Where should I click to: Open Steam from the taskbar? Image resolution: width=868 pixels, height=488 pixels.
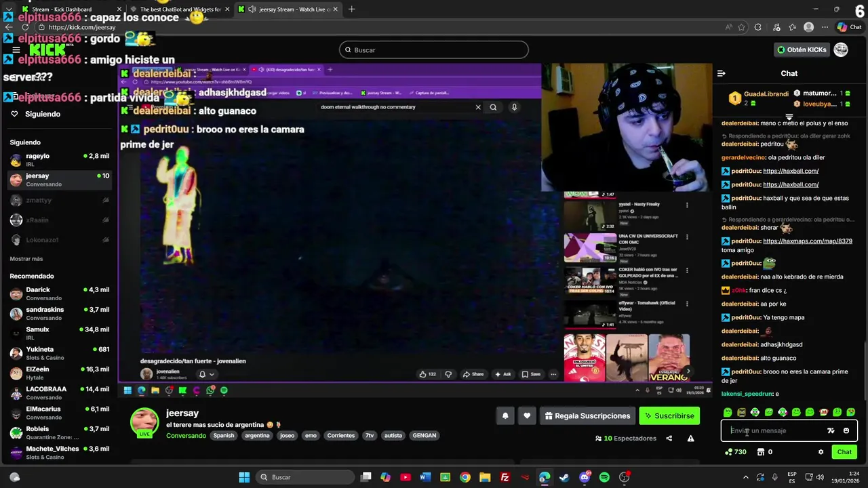click(564, 477)
